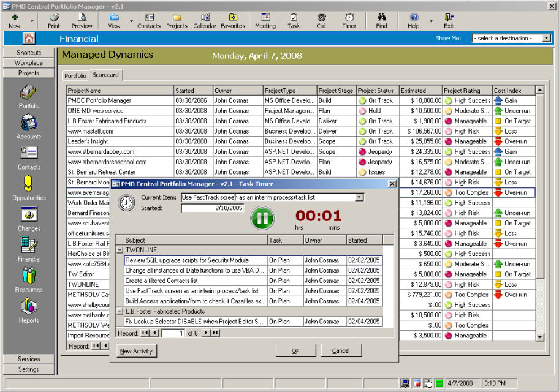
Task: Click the Started date field
Action: point(213,208)
